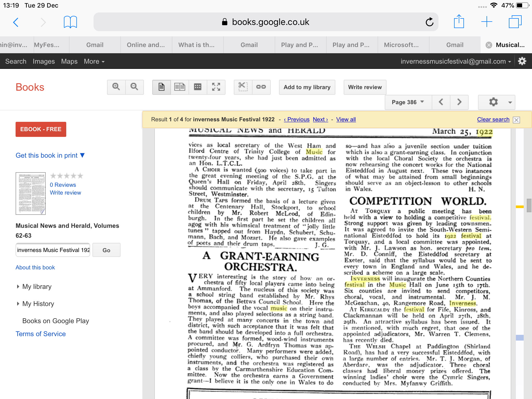Image resolution: width=532 pixels, height=399 pixels.
Task: Go back with Safari back arrow
Action: [x=16, y=22]
